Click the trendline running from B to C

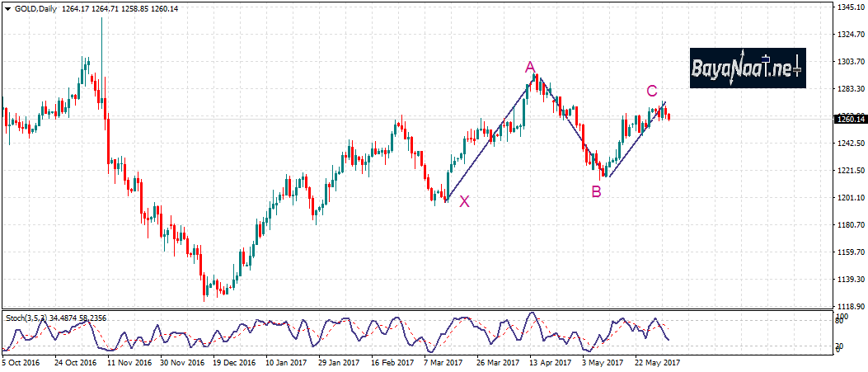(636, 139)
